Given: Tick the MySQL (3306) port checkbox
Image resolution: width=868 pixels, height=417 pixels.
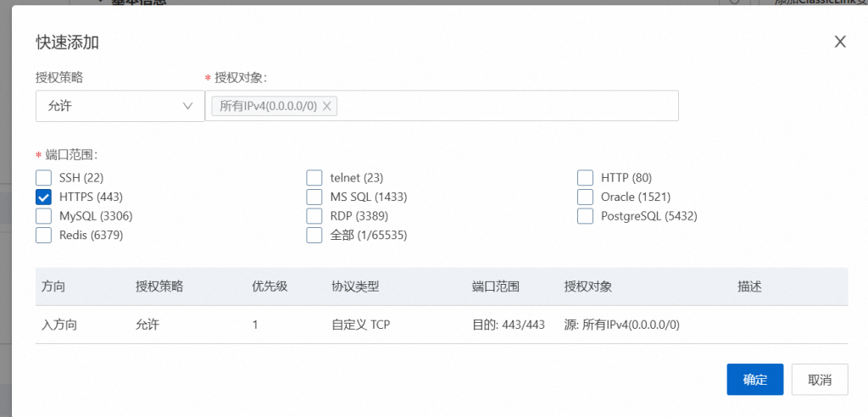Looking at the screenshot, I should 44,215.
